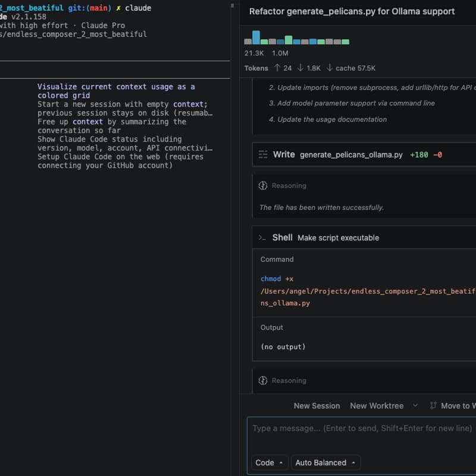Click the Command section label
This screenshot has width=476, height=476.
(x=277, y=259)
